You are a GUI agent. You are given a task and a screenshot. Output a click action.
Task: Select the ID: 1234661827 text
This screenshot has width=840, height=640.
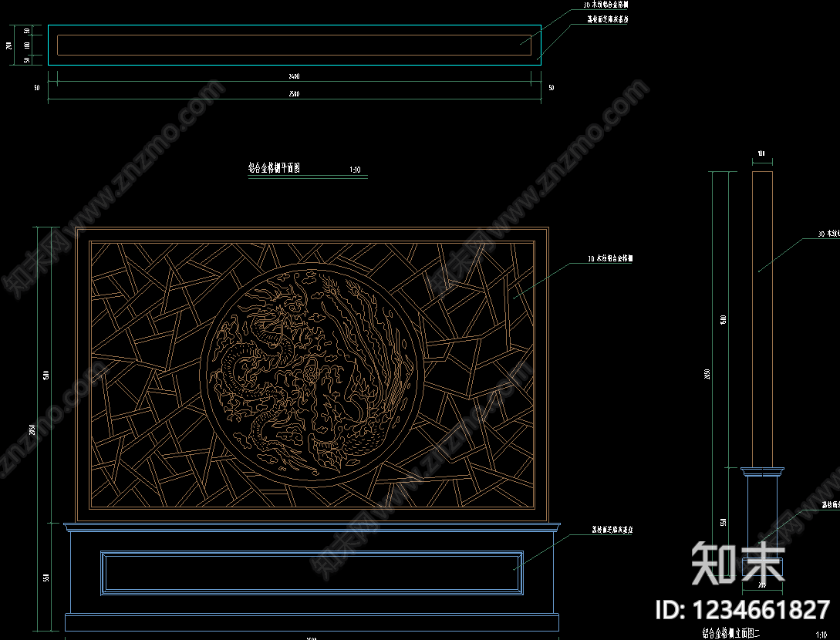[743, 610]
